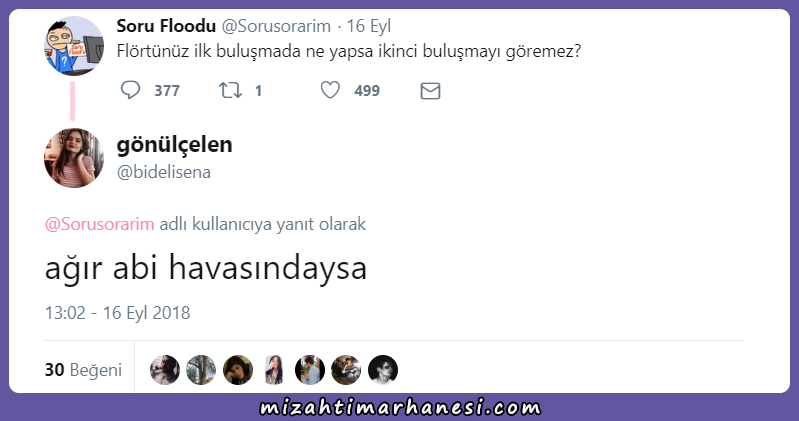The image size is (799, 421).
Task: Open gönülçelen profile picture
Action: pos(74,158)
